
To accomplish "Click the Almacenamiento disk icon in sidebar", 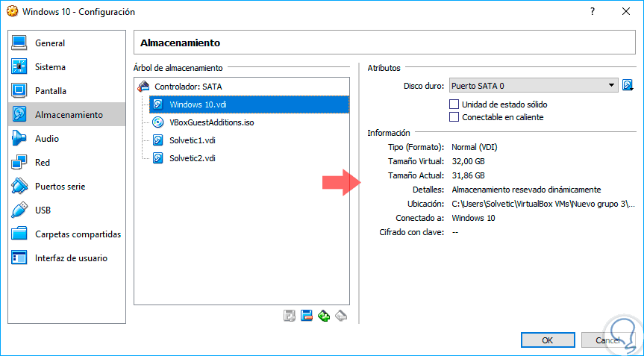I will tap(19, 114).
